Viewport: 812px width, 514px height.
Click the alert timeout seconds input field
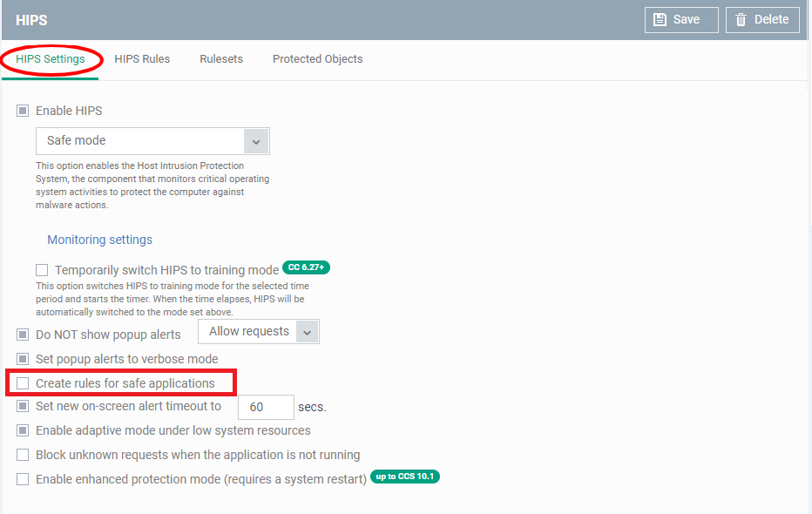(266, 407)
